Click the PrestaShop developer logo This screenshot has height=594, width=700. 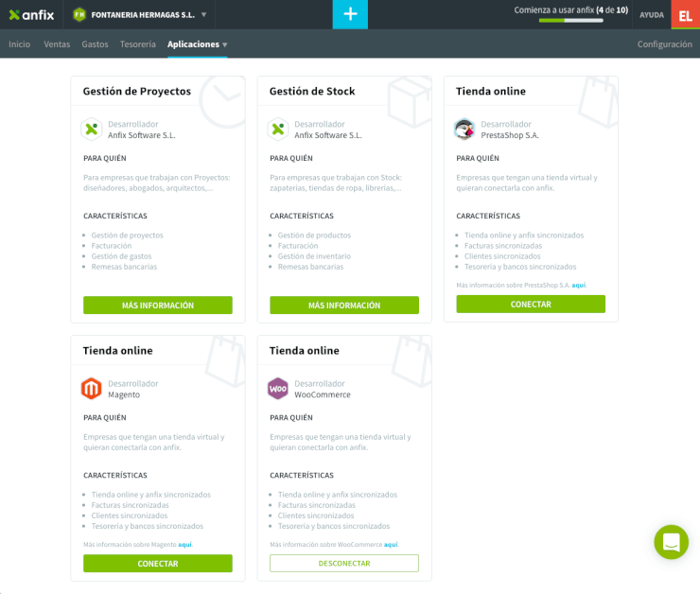[x=464, y=130]
